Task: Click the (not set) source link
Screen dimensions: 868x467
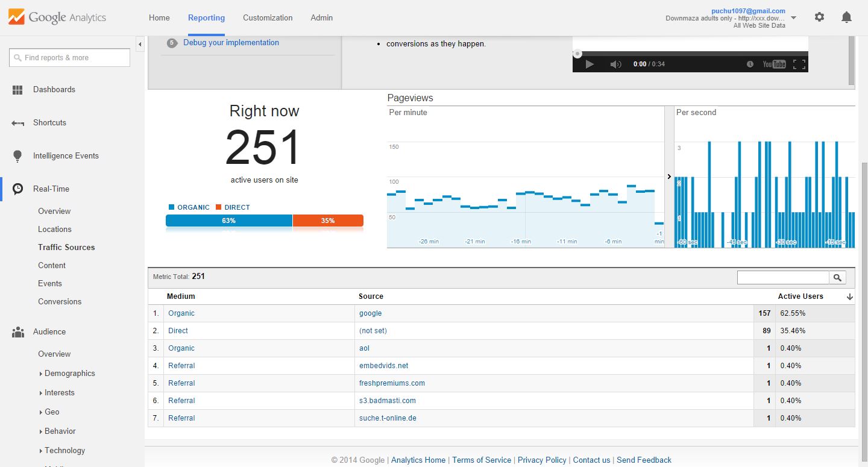Action: click(x=373, y=331)
